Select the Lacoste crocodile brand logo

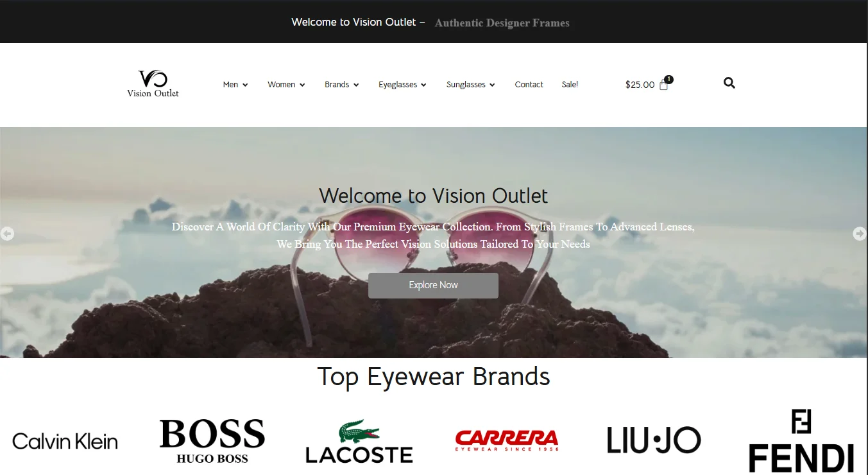click(x=359, y=442)
